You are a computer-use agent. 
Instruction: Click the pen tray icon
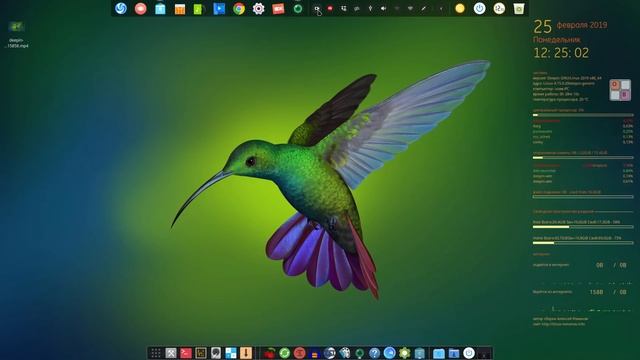424,8
